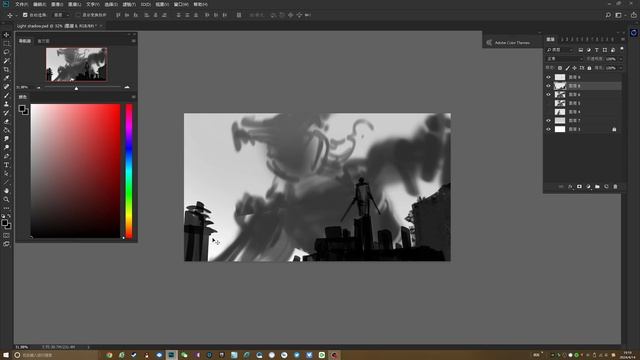
Task: Add a layer mask
Action: coord(579,187)
